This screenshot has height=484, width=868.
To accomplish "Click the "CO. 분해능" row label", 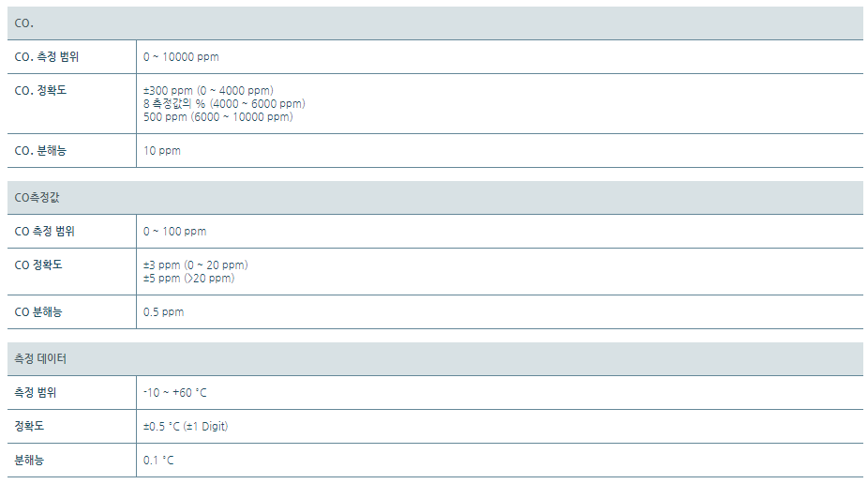I will [x=41, y=151].
